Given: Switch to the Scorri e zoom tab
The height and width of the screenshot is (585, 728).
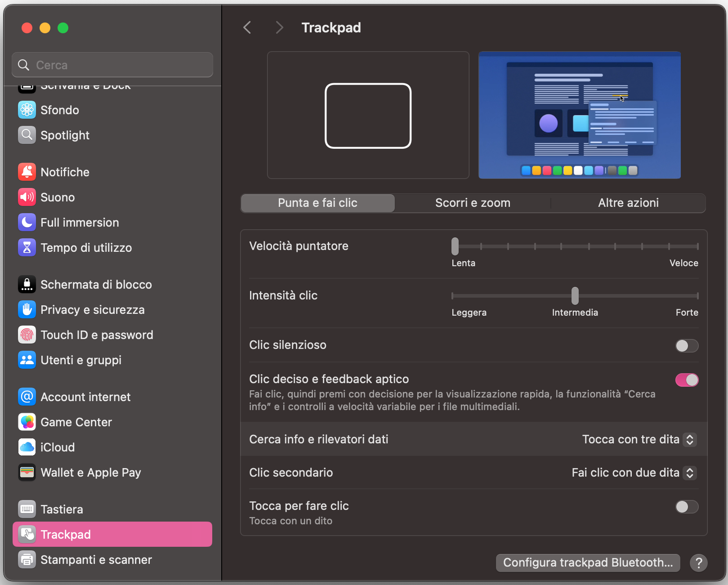Looking at the screenshot, I should pyautogui.click(x=472, y=203).
